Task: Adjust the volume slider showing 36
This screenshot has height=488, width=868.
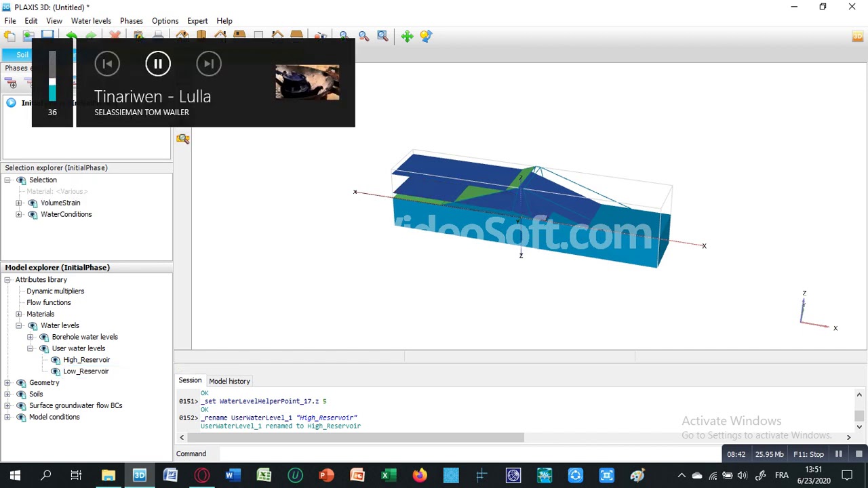Action: click(52, 76)
